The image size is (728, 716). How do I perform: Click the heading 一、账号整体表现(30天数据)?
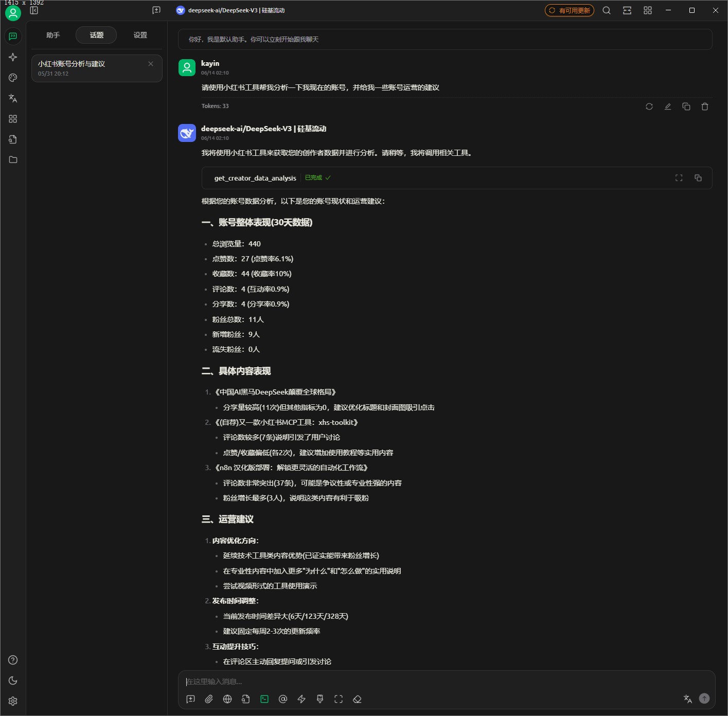(x=257, y=223)
